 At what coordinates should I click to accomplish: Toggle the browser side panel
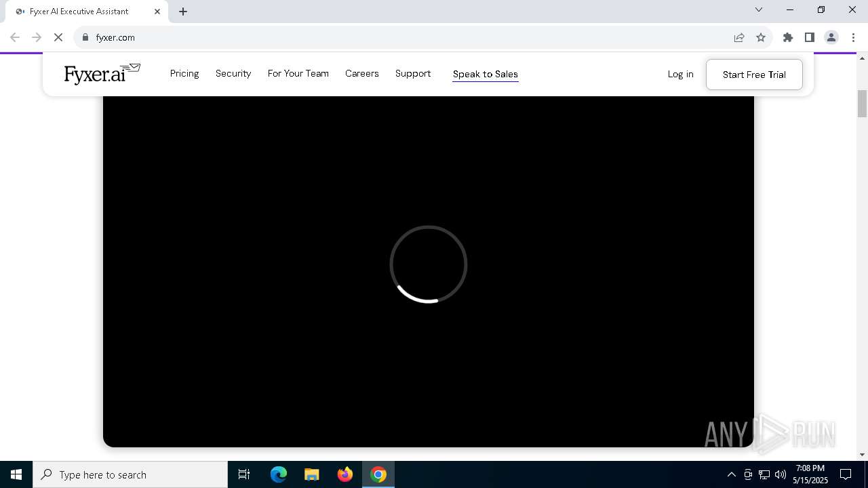click(810, 38)
